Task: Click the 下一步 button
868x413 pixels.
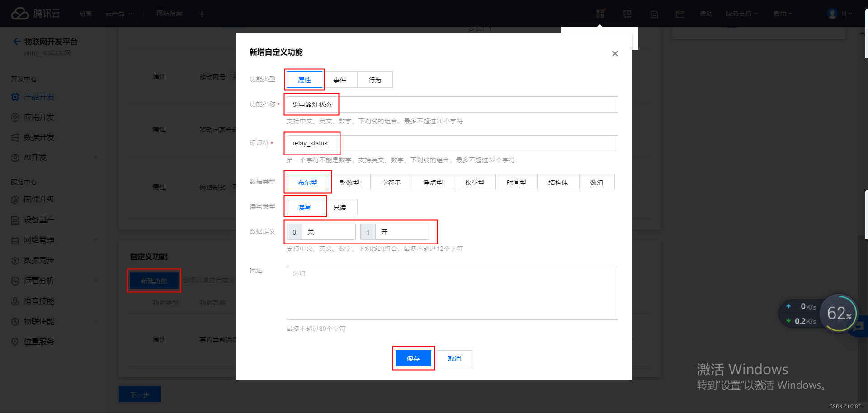Action: pyautogui.click(x=140, y=394)
